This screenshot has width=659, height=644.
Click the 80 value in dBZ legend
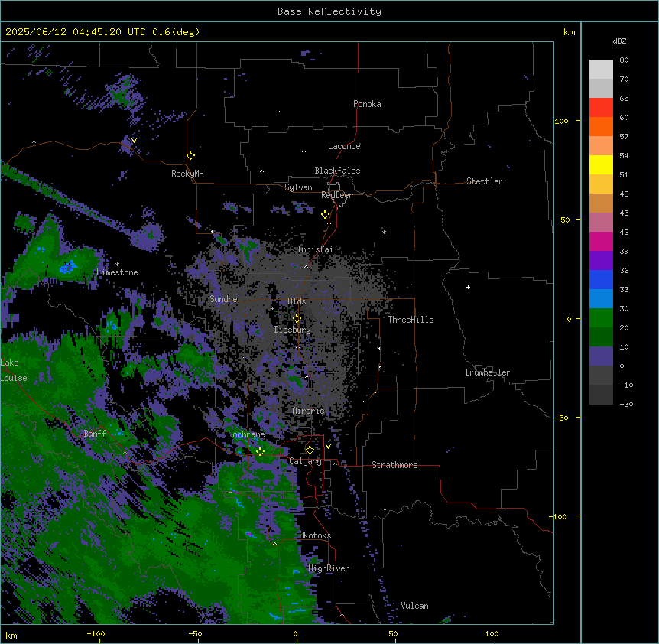pos(624,60)
